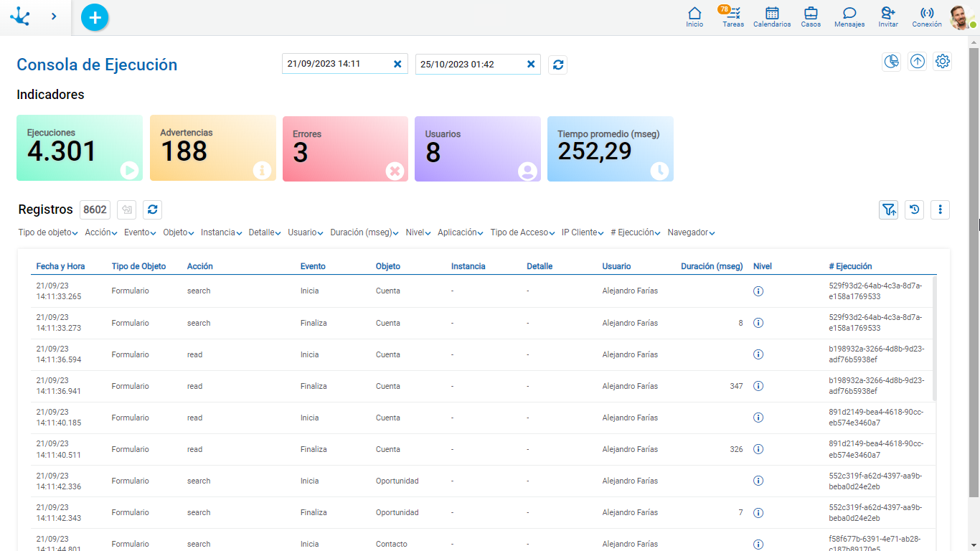The width and height of the screenshot is (980, 551).
Task: Sort by Fecha y Hora column header
Action: (x=60, y=266)
